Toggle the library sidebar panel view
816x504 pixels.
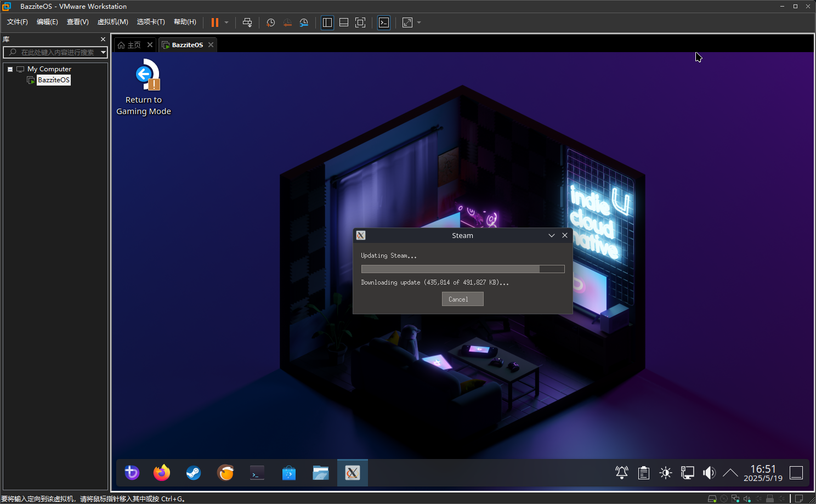[x=327, y=22]
